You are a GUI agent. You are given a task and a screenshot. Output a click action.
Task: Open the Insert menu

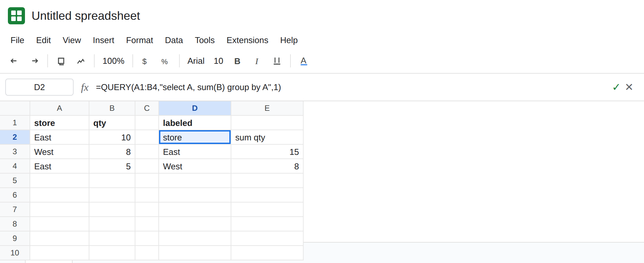coord(103,40)
